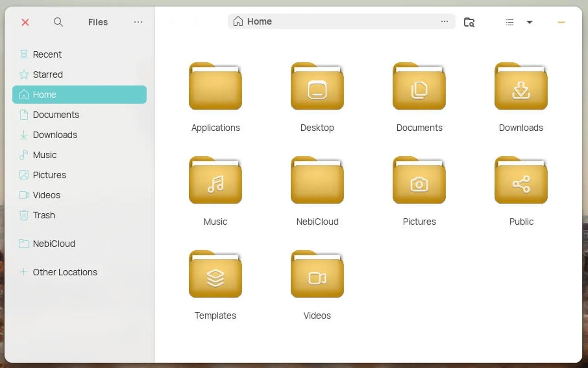Select the Downloads folder in grid
Image resolution: width=588 pixels, height=368 pixels.
click(x=521, y=87)
